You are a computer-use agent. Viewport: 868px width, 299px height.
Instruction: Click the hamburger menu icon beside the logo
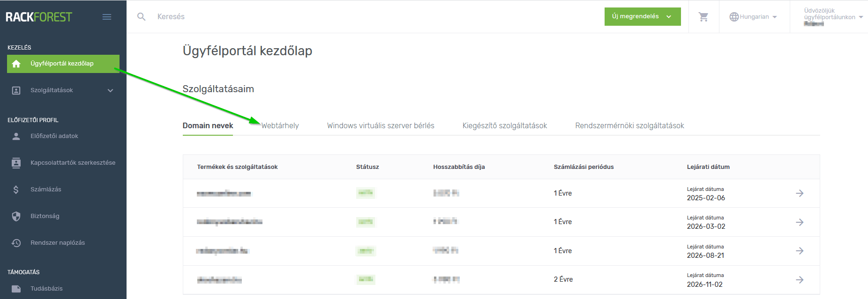pos(107,17)
